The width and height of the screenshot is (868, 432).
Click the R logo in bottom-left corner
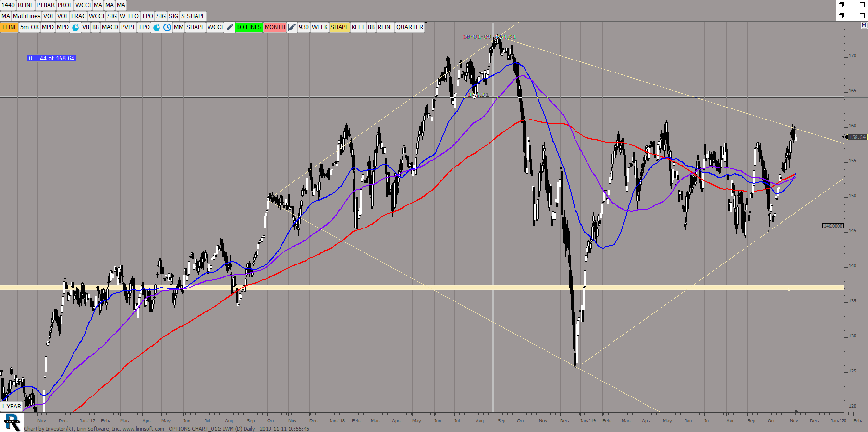coord(12,422)
